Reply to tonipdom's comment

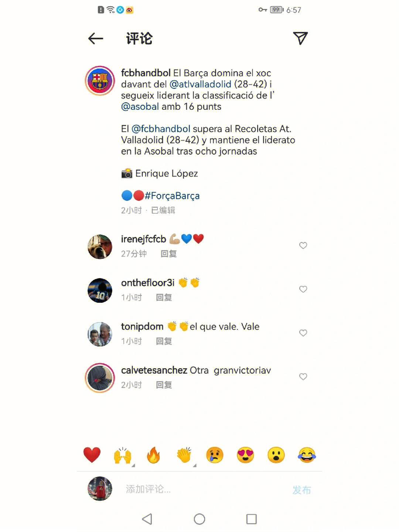click(164, 341)
